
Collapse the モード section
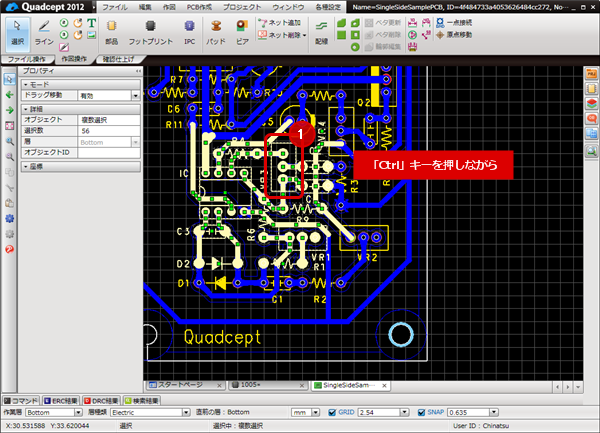[x=26, y=84]
